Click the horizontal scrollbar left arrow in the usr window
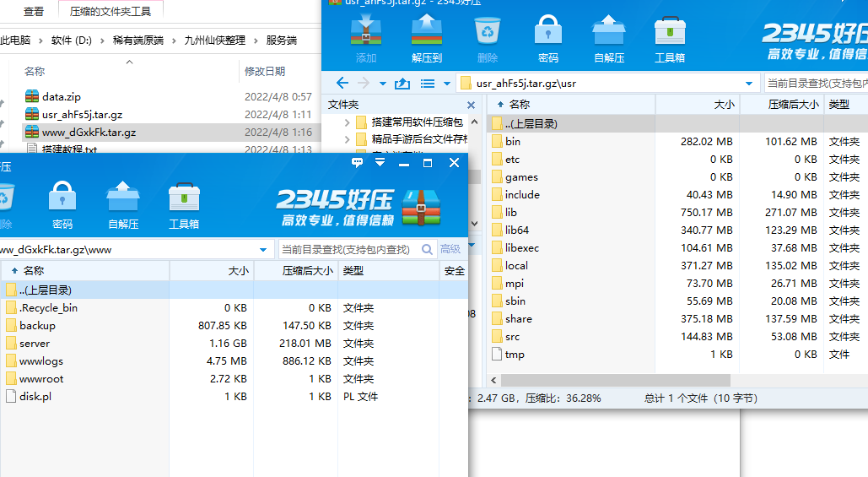The width and height of the screenshot is (868, 477). [x=493, y=381]
